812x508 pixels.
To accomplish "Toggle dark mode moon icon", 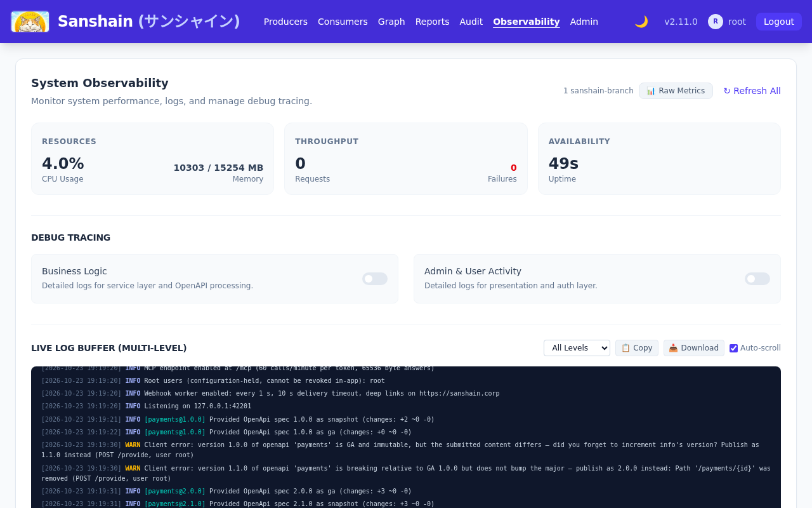I will (641, 22).
